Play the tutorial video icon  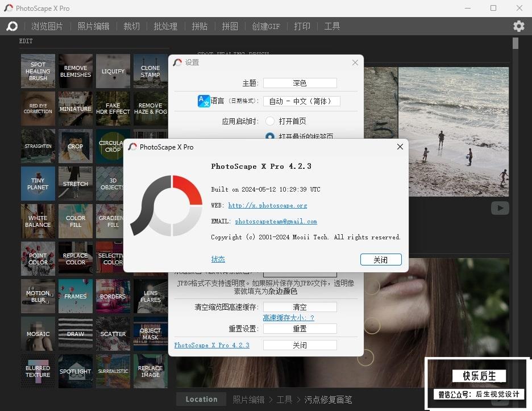tap(500, 208)
